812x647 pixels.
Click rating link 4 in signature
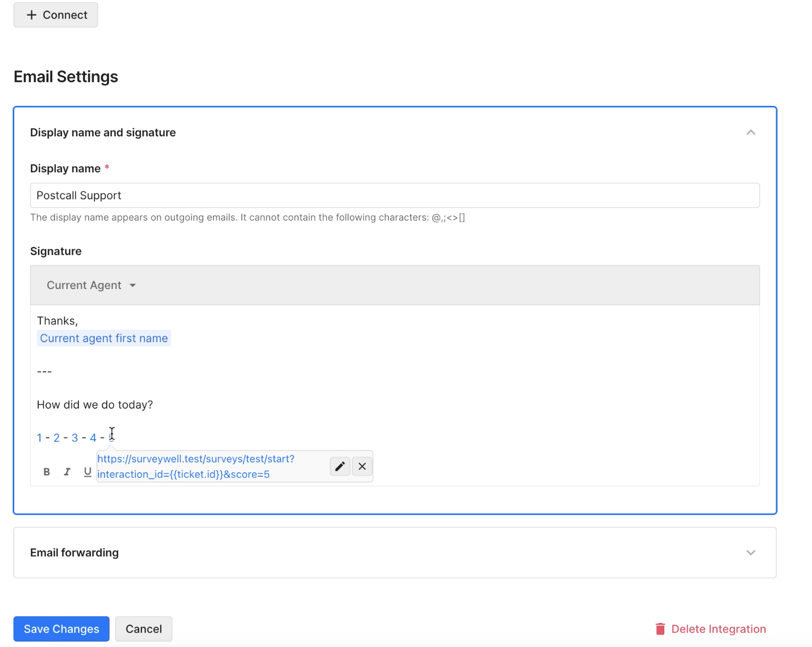(93, 438)
